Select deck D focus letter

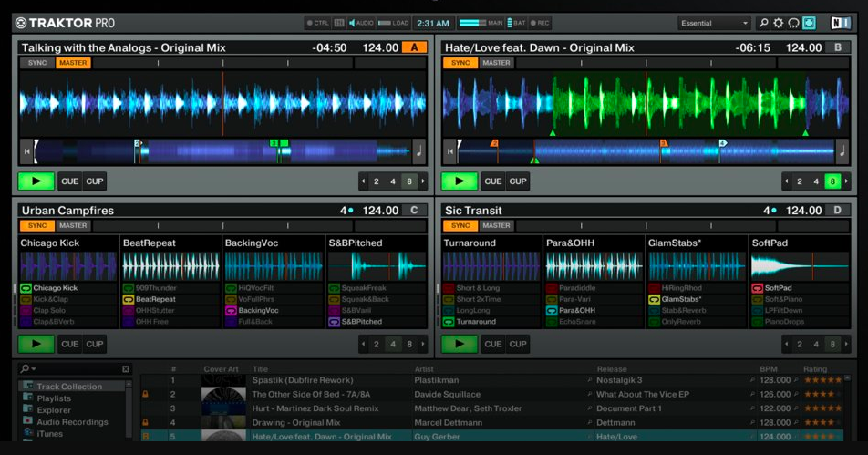click(838, 211)
